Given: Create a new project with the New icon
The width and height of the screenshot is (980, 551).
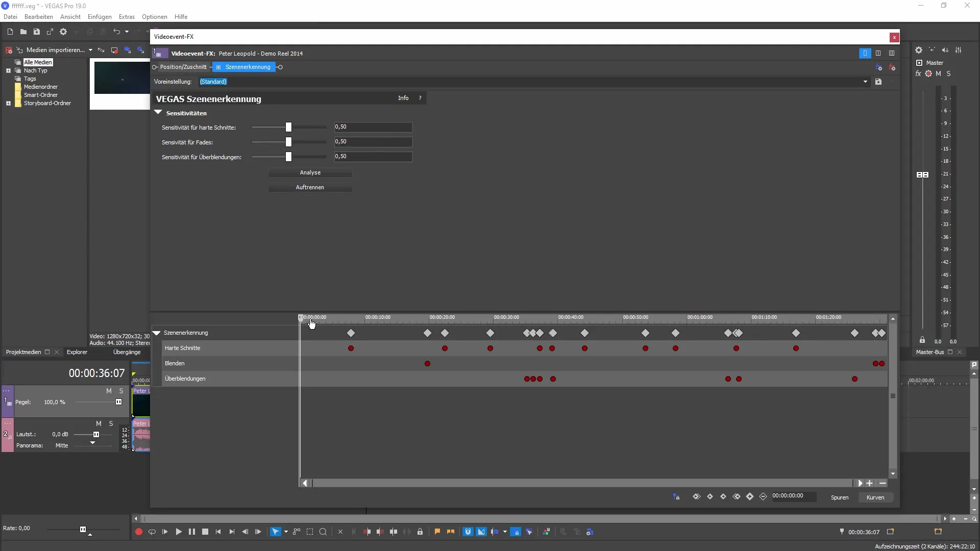Looking at the screenshot, I should coord(10,32).
